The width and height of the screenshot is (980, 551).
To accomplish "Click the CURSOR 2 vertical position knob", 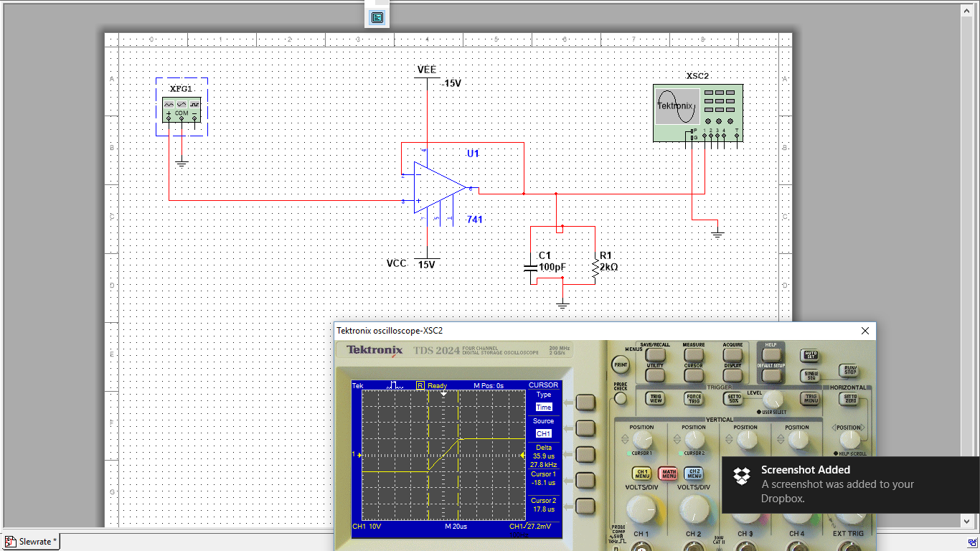I will (694, 440).
